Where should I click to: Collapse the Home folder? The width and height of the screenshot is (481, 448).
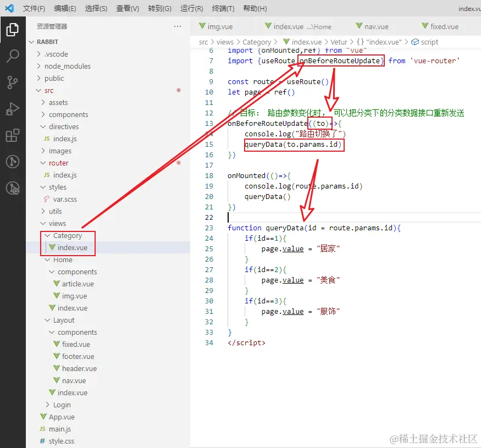[47, 259]
